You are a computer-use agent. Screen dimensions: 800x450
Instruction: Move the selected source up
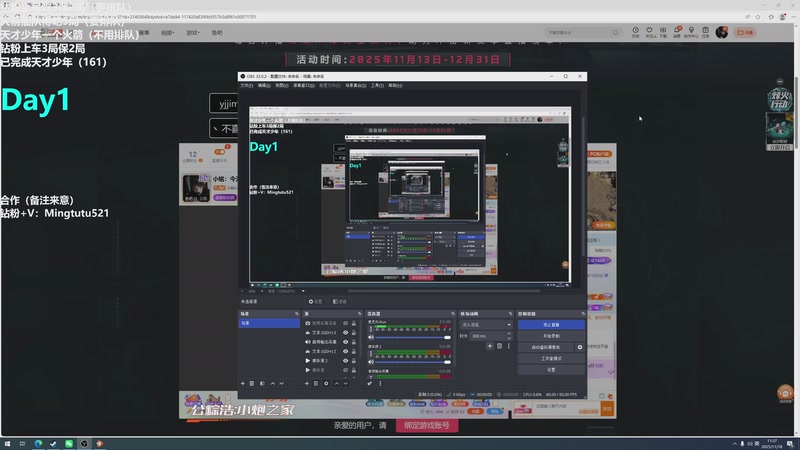(336, 384)
